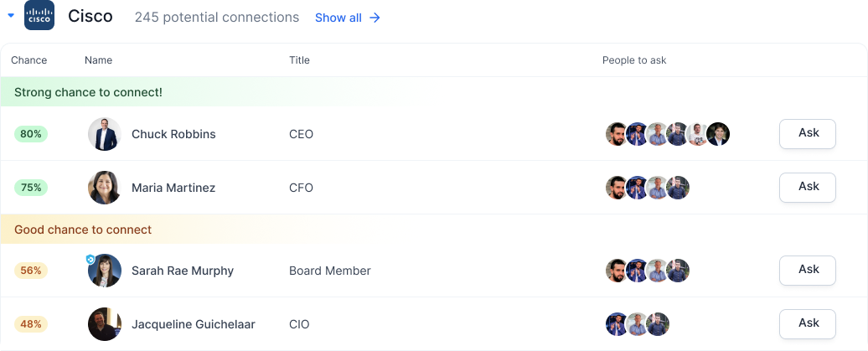Open Sarah Rae Murphy's name link
The height and width of the screenshot is (351, 868).
coord(183,271)
